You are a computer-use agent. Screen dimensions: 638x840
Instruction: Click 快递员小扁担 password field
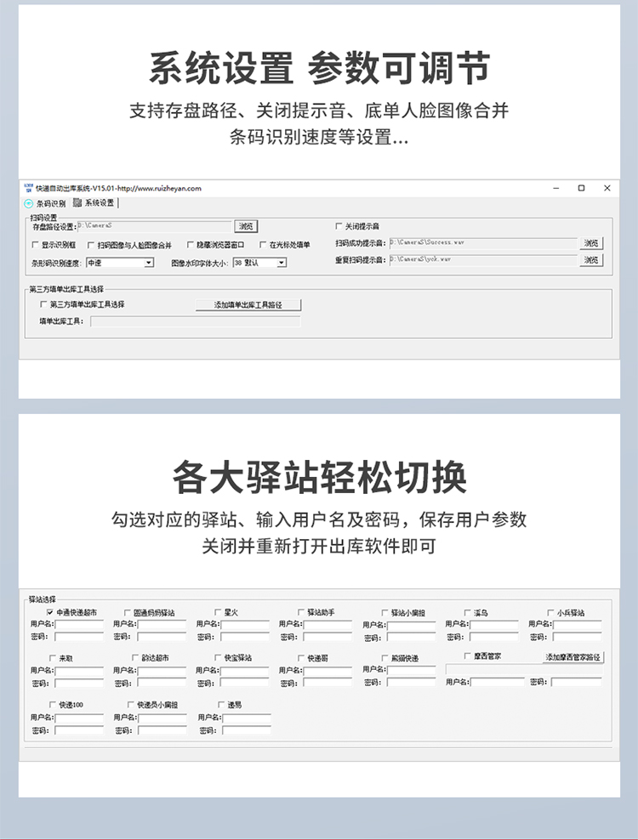click(x=162, y=729)
